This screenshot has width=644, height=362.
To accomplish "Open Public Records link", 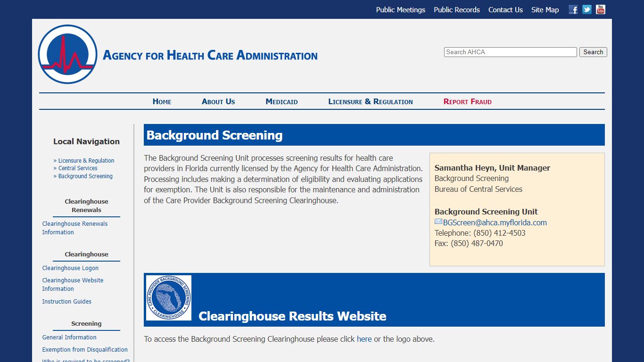I will tap(456, 9).
